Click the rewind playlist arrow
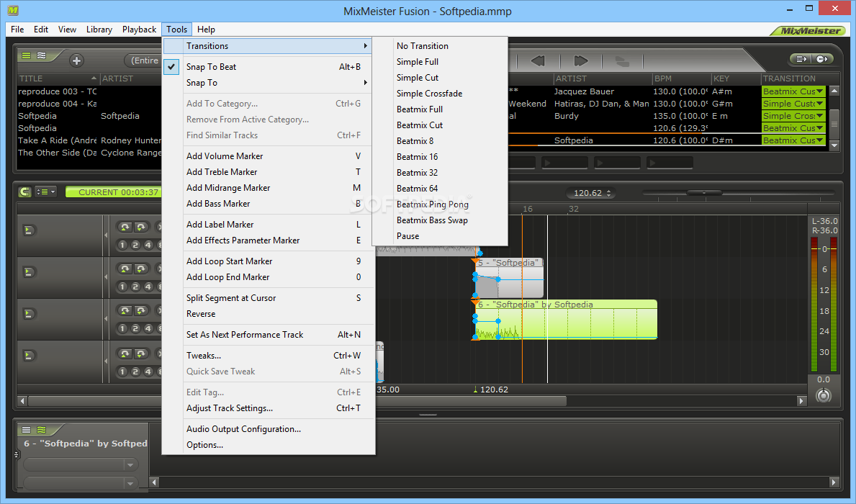Image resolution: width=856 pixels, height=504 pixels. [538, 60]
